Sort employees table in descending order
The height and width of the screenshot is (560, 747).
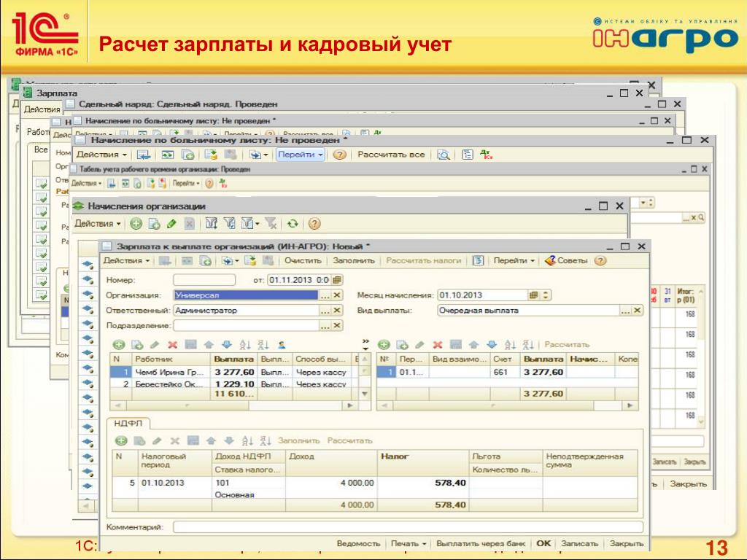263,345
